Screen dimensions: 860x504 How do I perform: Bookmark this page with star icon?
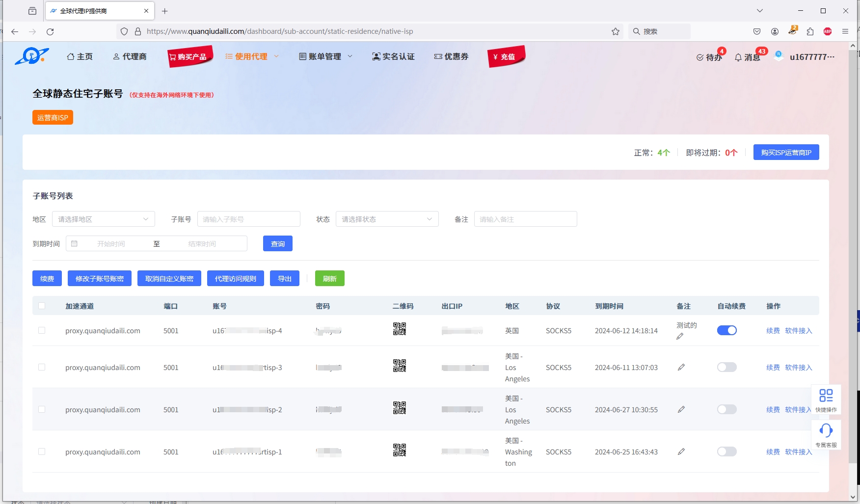616,31
